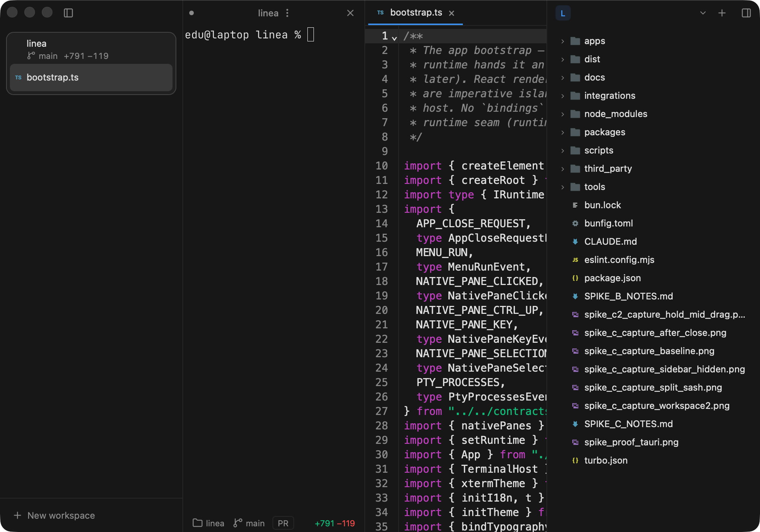Click line number 27 in editor gutter
760x532 pixels.
pos(382,411)
